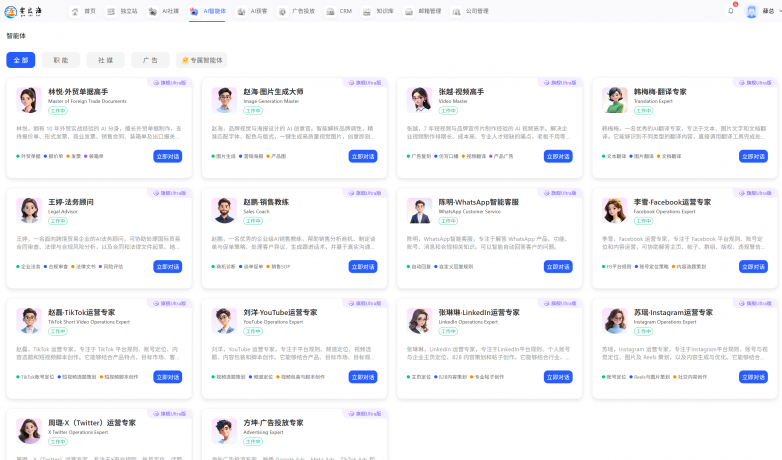Image resolution: width=782 pixels, height=460 pixels.
Task: Click 陈明's avatar thumbnail
Action: pos(419,210)
